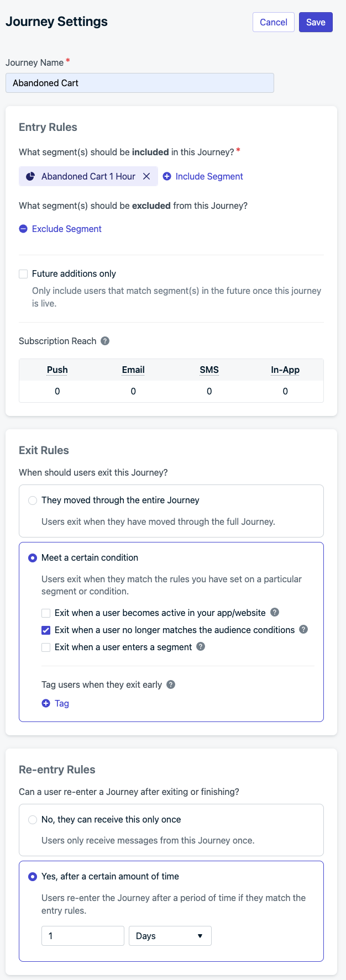Click help icon for active in app/website
346x980 pixels.
click(x=275, y=612)
